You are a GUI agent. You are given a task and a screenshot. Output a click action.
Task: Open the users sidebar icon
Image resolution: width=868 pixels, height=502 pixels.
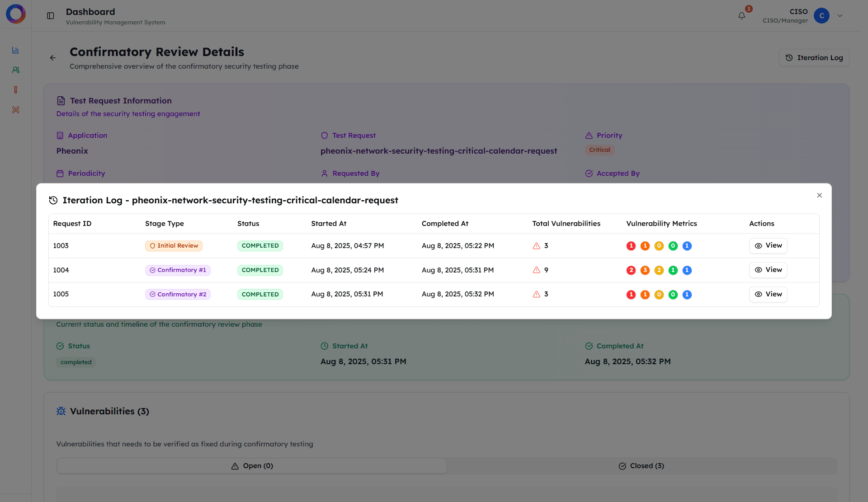(16, 70)
